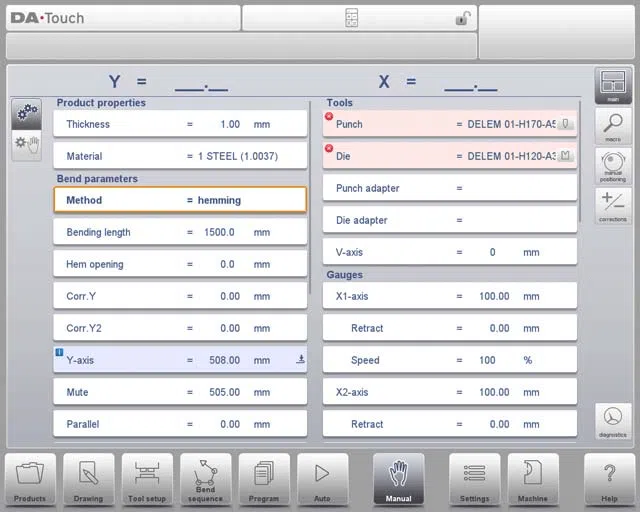Switch to the Program mode
This screenshot has height=512, width=640.
(264, 480)
